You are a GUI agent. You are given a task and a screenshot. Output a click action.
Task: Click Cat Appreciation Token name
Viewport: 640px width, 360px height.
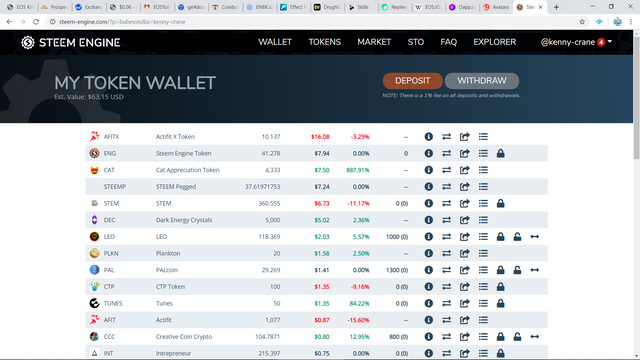coord(187,170)
